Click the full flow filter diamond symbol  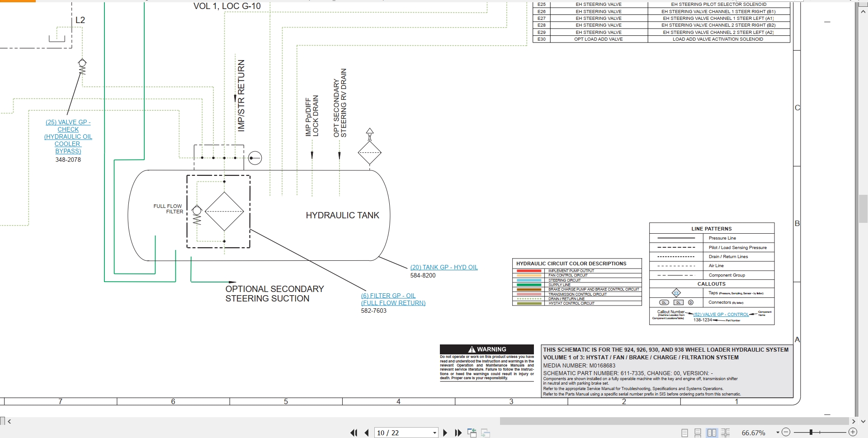224,211
